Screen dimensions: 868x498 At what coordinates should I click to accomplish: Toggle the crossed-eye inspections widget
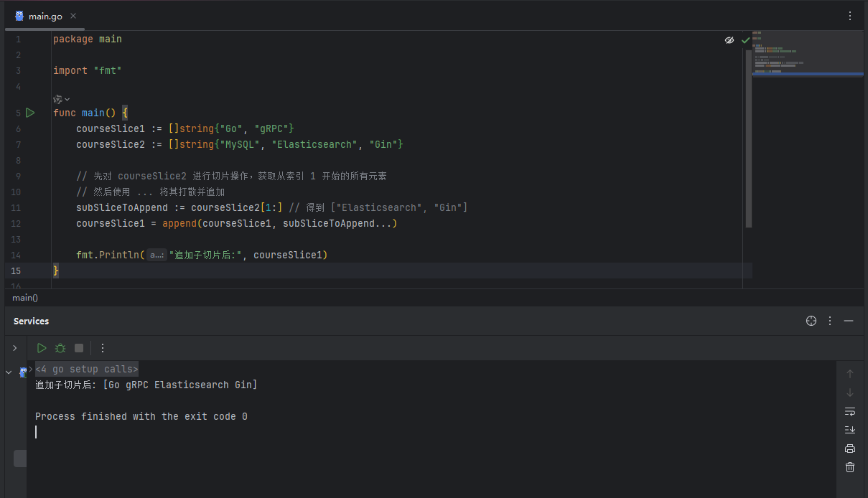[x=729, y=40]
